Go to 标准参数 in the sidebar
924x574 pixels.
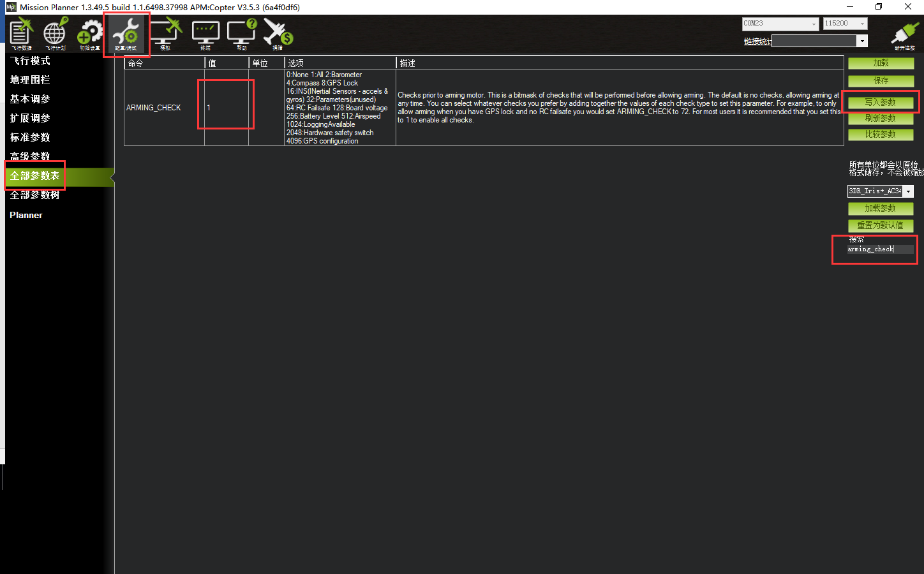(30, 138)
